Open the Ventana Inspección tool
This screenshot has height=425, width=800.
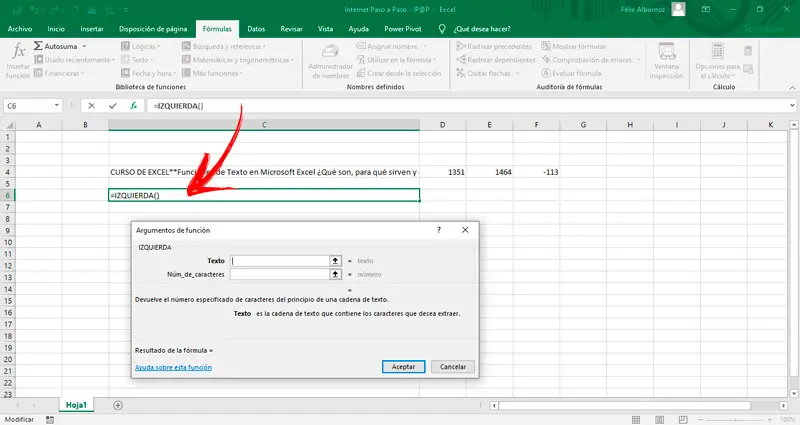(665, 60)
